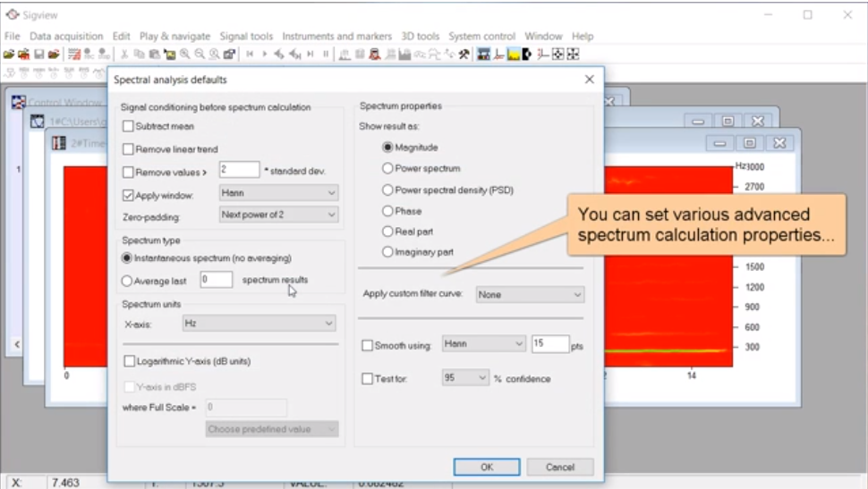
Task: Click the skip-to-start playback icon
Action: [251, 55]
